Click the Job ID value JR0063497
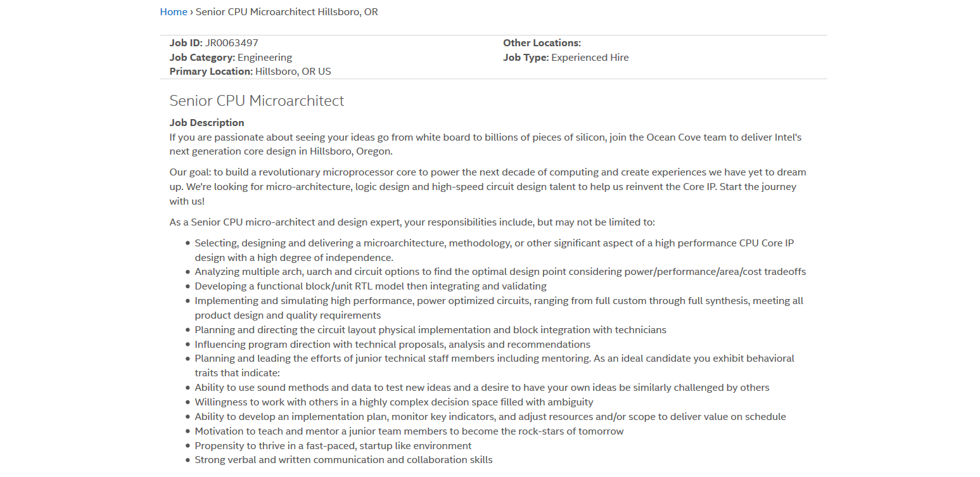Screen dimensions: 980x477 231,43
